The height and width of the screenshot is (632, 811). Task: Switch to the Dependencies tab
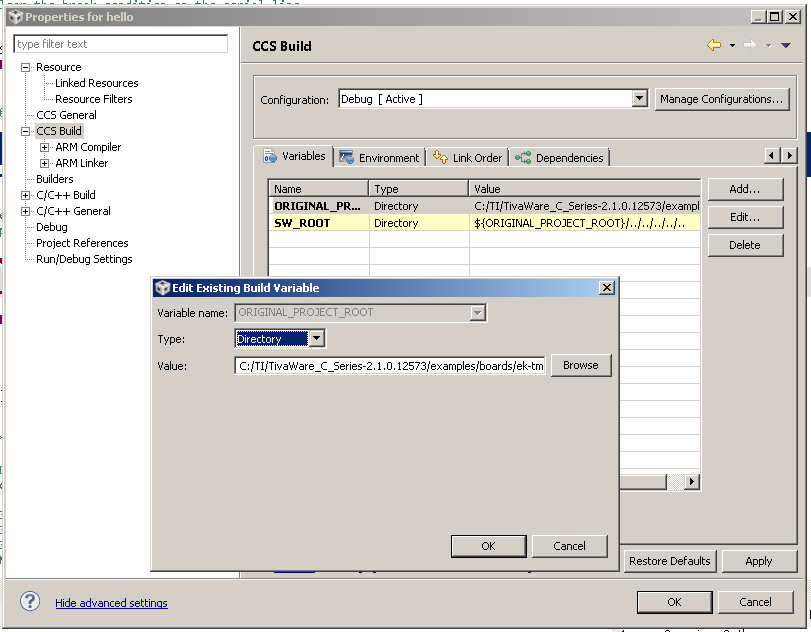[559, 158]
